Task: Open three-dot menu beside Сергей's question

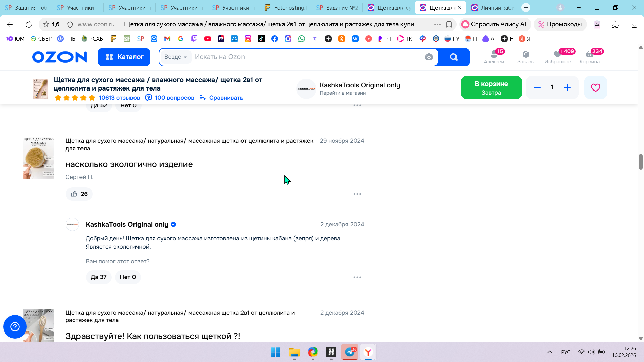Action: (x=357, y=194)
